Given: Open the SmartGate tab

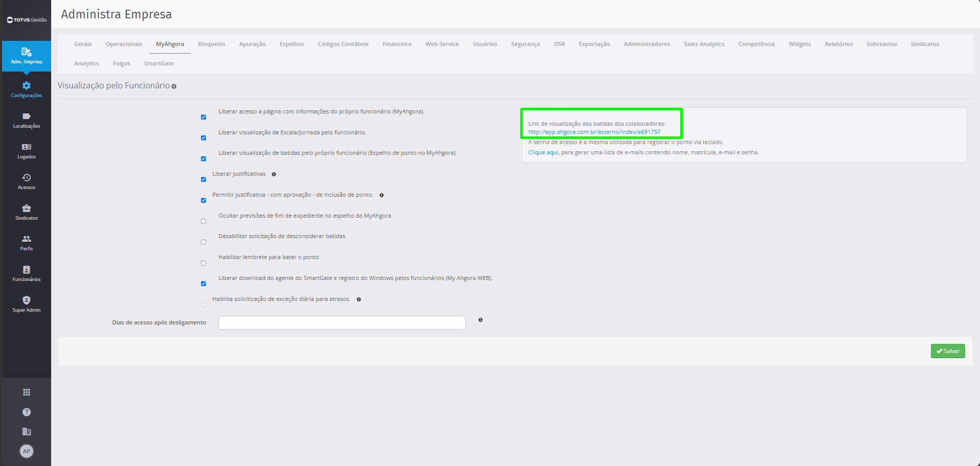Looking at the screenshot, I should (159, 63).
